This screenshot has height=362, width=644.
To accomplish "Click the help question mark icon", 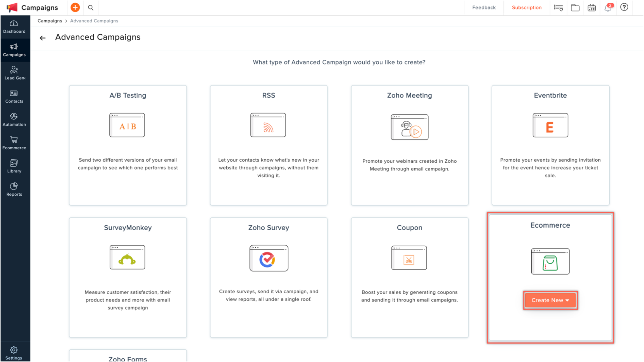I will pyautogui.click(x=624, y=7).
